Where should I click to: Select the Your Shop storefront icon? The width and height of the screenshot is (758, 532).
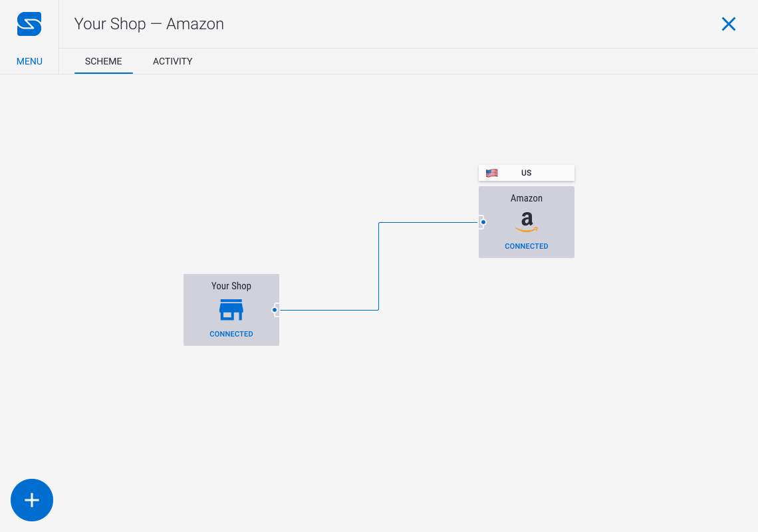pos(231,309)
